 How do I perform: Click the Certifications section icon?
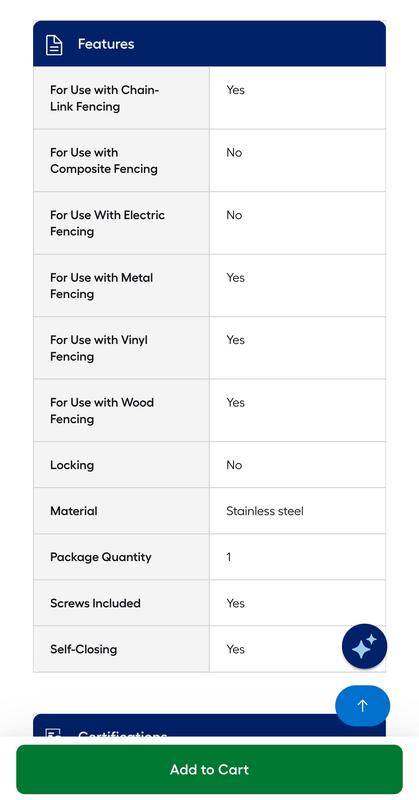[x=54, y=732]
